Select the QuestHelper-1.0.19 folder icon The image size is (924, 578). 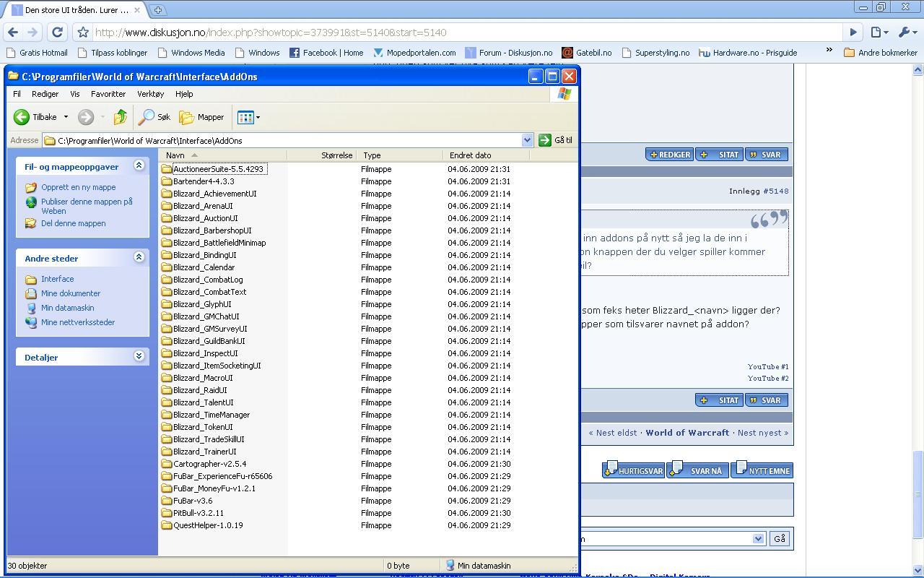tap(167, 525)
